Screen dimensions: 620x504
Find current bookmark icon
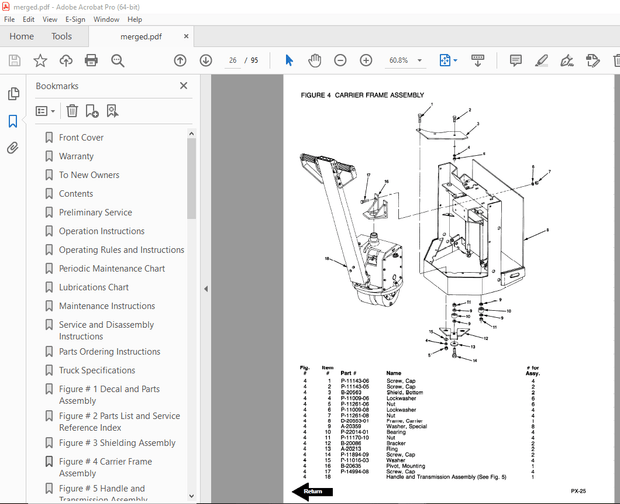tap(112, 111)
